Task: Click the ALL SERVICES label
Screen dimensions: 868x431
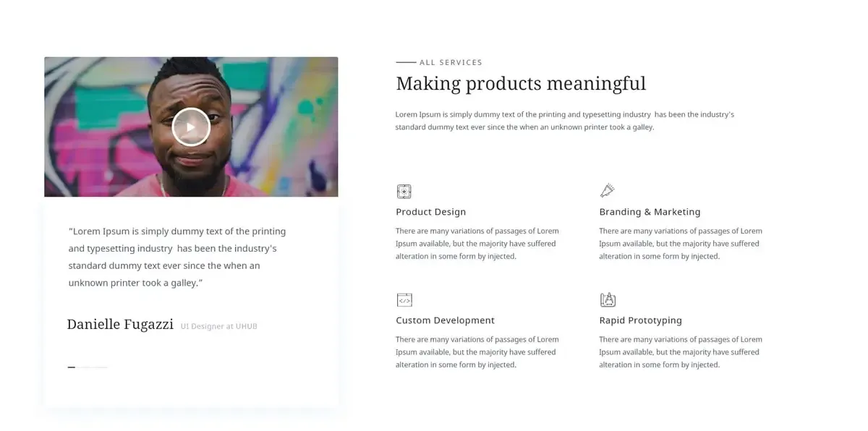Action: tap(451, 63)
